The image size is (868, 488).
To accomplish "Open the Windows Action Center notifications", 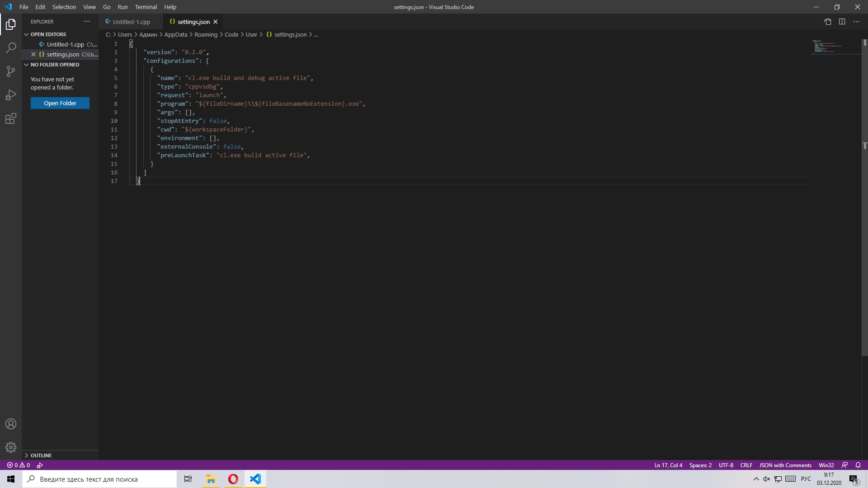I will [x=854, y=479].
